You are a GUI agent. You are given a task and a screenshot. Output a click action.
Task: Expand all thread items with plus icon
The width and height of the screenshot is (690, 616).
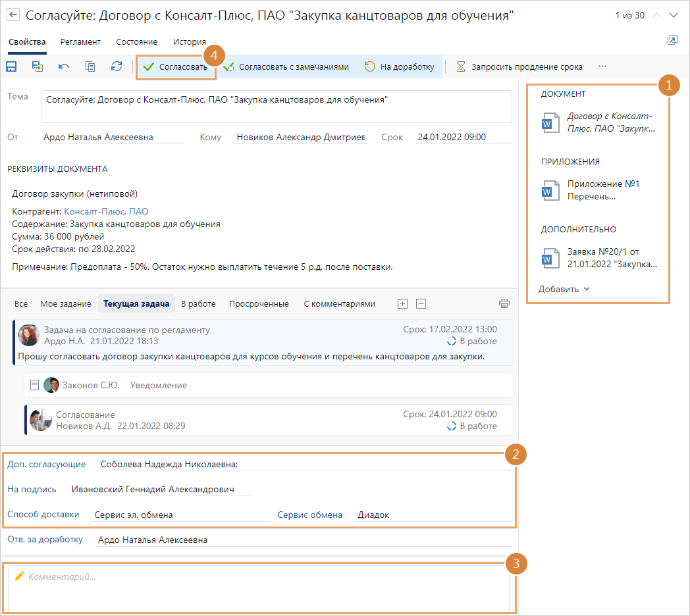(403, 303)
